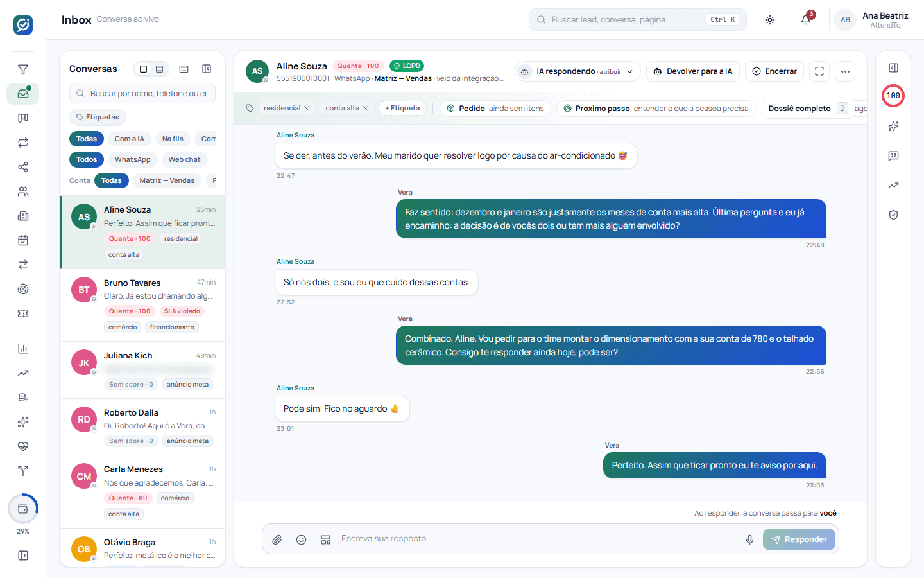Remove the conta alta tag
The width and height of the screenshot is (924, 578).
366,109
